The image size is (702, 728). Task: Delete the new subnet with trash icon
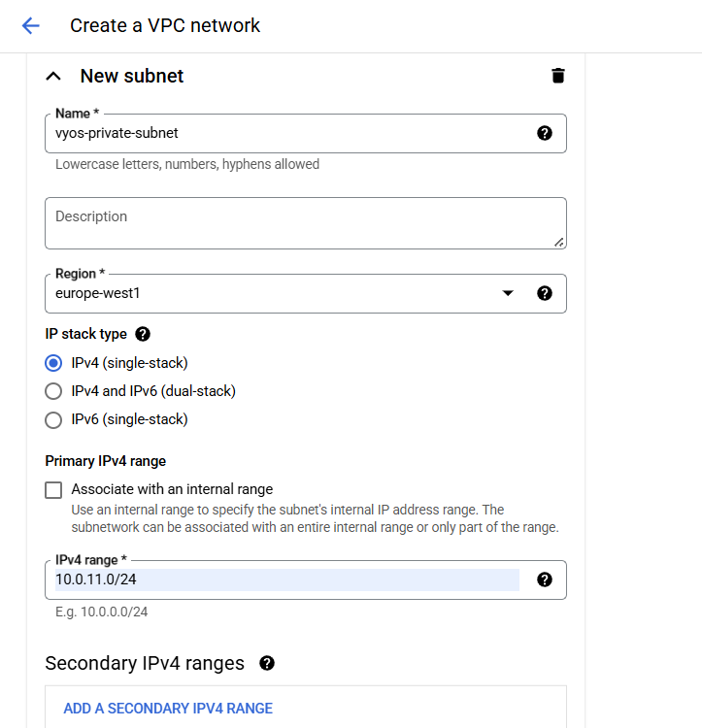(x=557, y=76)
